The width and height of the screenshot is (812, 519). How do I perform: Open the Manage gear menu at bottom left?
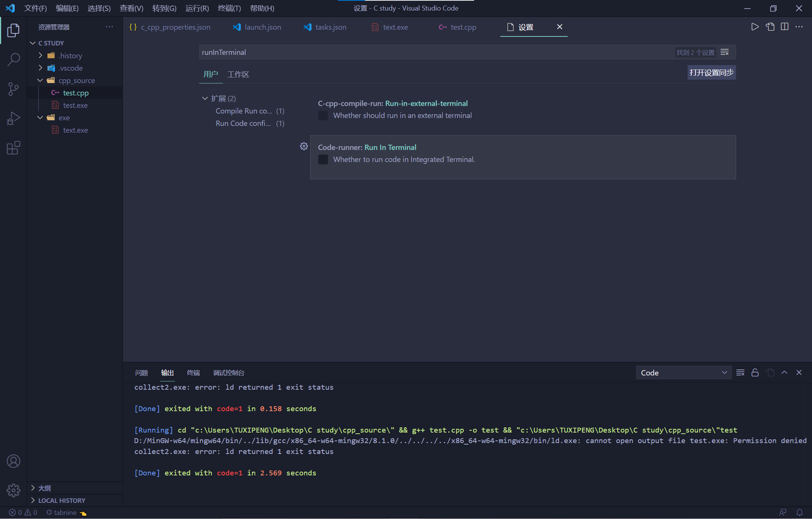pyautogui.click(x=14, y=490)
